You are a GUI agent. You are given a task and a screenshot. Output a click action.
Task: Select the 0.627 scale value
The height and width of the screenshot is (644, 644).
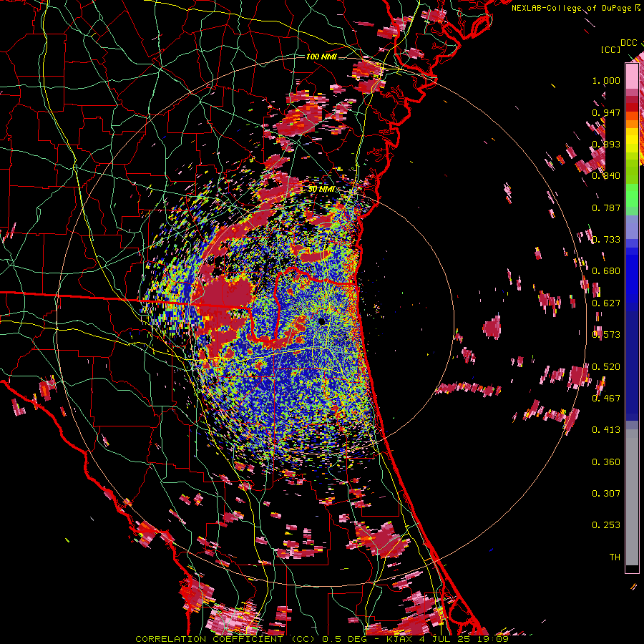(x=606, y=303)
